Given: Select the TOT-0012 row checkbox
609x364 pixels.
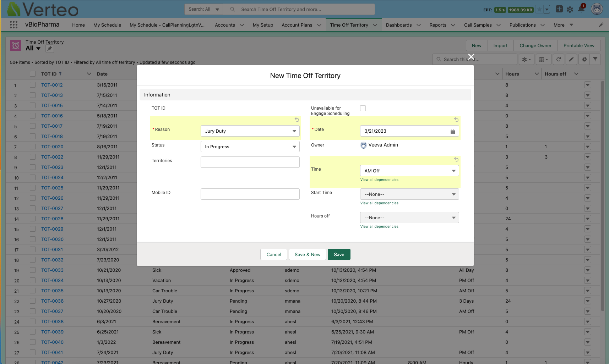Looking at the screenshot, I should click(x=33, y=85).
